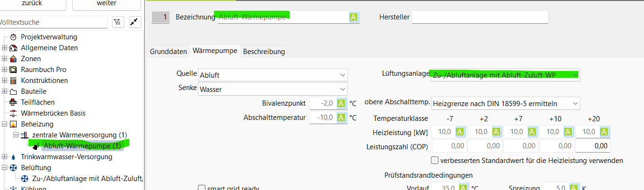644x190 pixels.
Task: Switch to the Beschreibung tab
Action: pos(264,51)
